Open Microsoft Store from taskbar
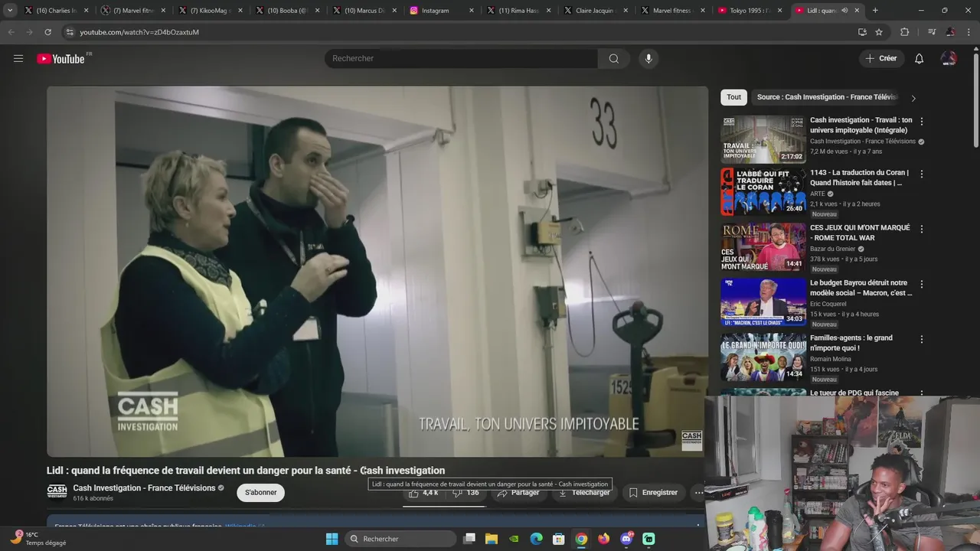The width and height of the screenshot is (980, 551). (x=559, y=539)
